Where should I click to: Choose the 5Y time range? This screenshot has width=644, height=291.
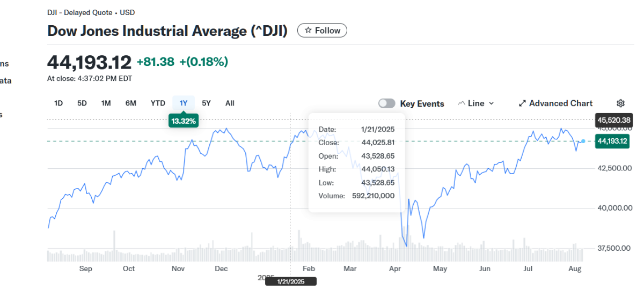pos(206,103)
